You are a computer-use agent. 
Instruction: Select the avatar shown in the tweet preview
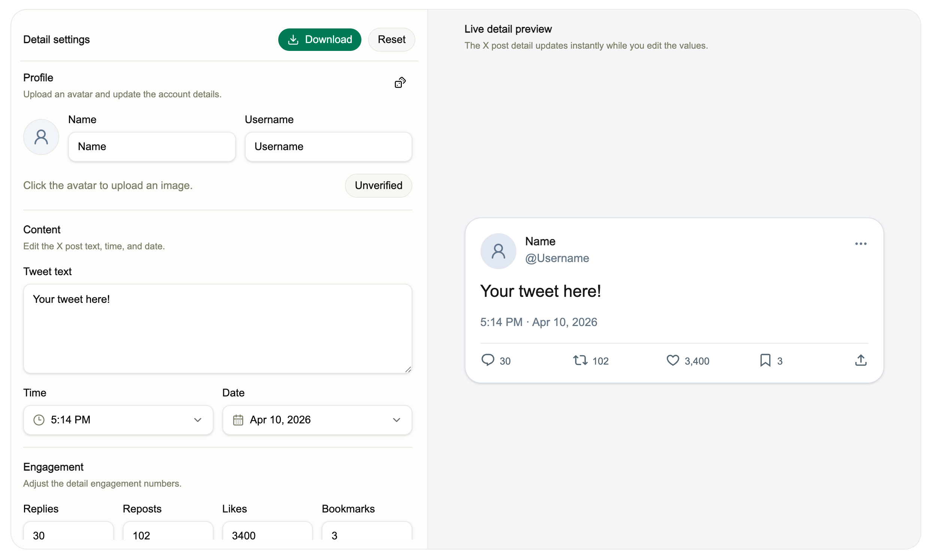[498, 250]
